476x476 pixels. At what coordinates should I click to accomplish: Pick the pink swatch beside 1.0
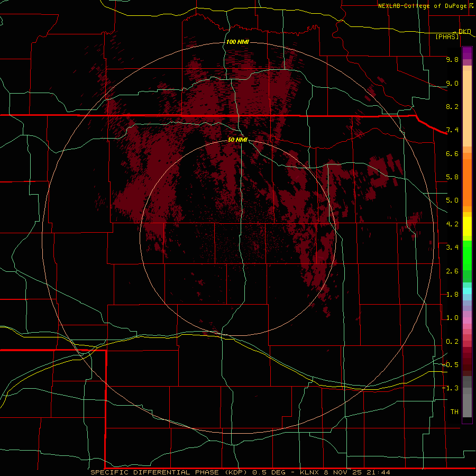467,321
